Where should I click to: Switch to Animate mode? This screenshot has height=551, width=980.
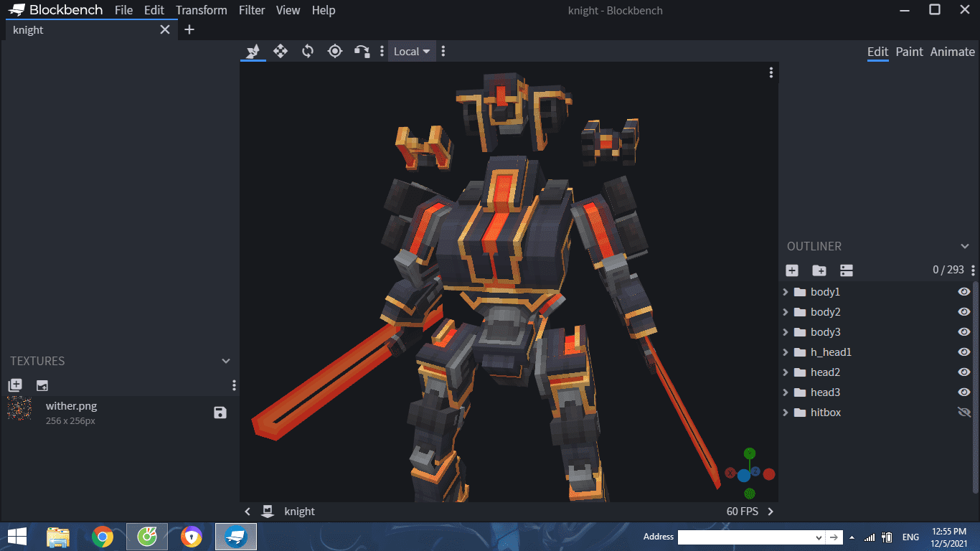(x=952, y=52)
